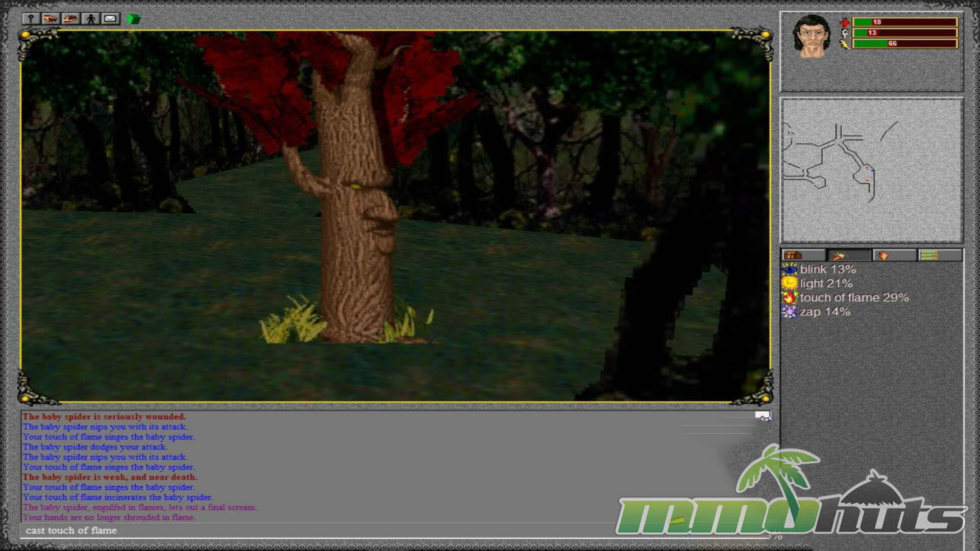Select the blink spell
This screenshot has width=980, height=551.
click(827, 269)
